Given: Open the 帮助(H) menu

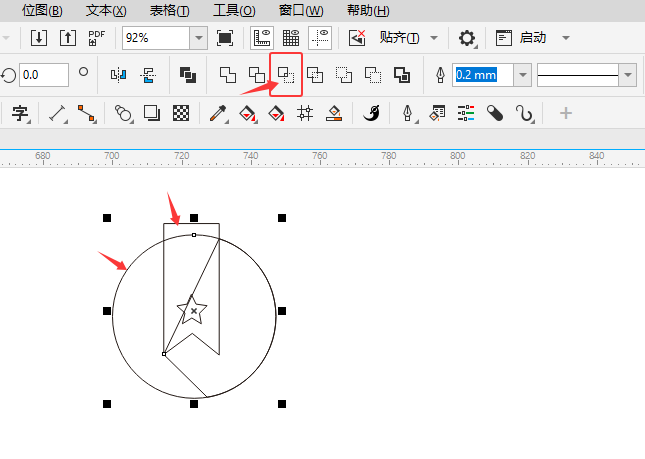Looking at the screenshot, I should (x=368, y=10).
